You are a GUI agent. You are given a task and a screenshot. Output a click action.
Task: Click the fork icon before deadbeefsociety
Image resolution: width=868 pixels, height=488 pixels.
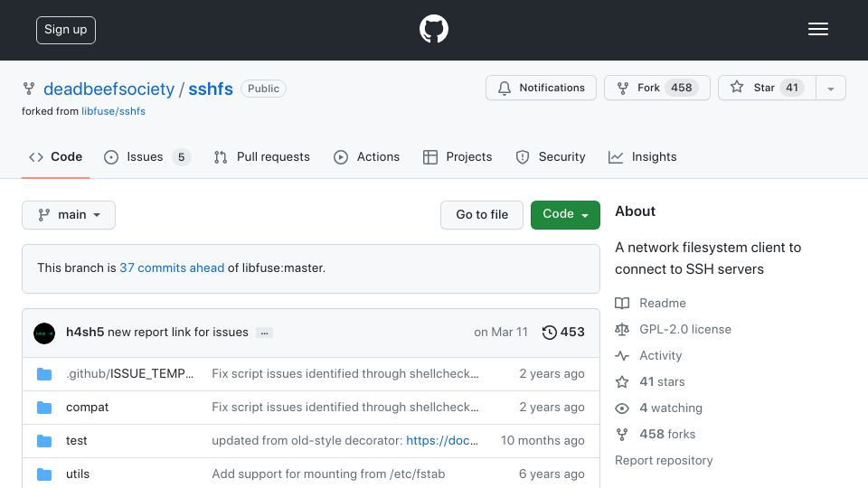click(x=29, y=89)
